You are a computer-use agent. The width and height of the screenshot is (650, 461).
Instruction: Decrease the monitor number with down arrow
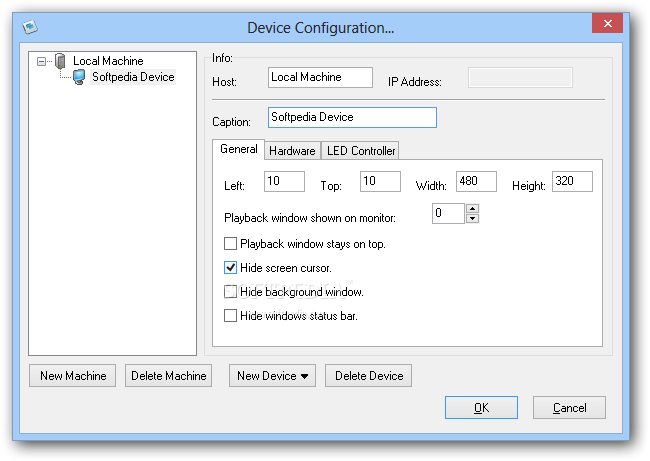pyautogui.click(x=473, y=218)
